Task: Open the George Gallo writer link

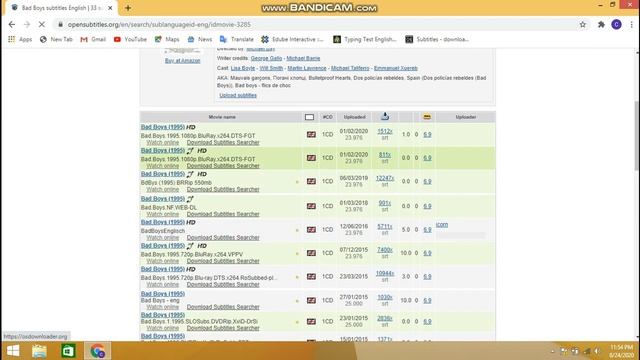Action: click(266, 58)
